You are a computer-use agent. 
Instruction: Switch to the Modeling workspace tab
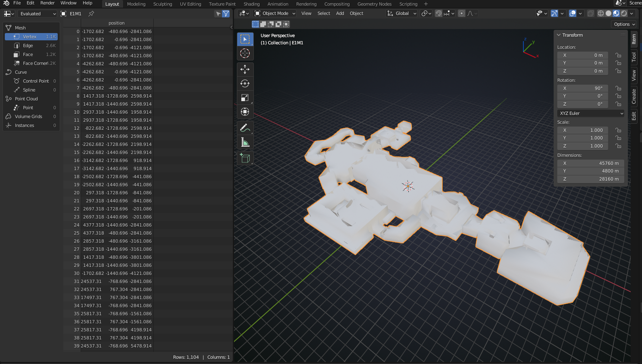point(136,4)
